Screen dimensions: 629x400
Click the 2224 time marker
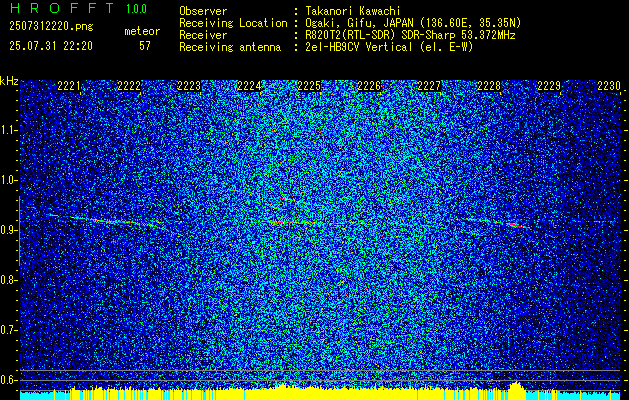pyautogui.click(x=249, y=86)
